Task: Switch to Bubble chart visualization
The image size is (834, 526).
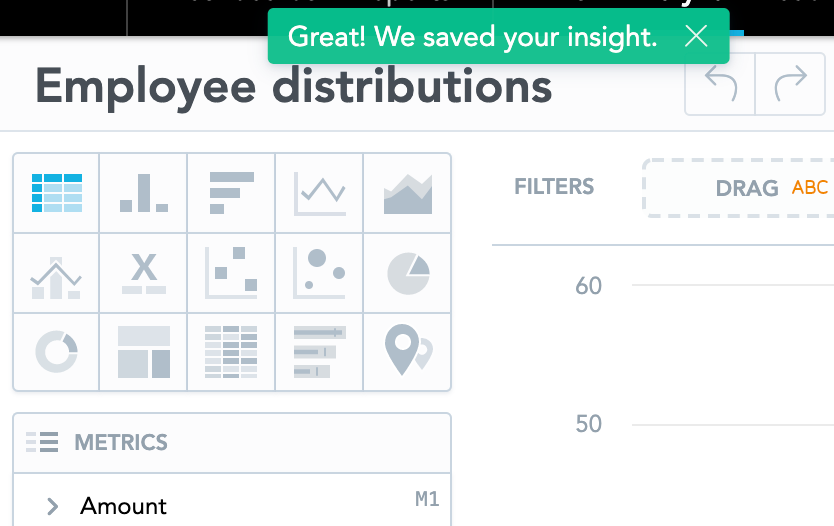Action: coord(319,273)
